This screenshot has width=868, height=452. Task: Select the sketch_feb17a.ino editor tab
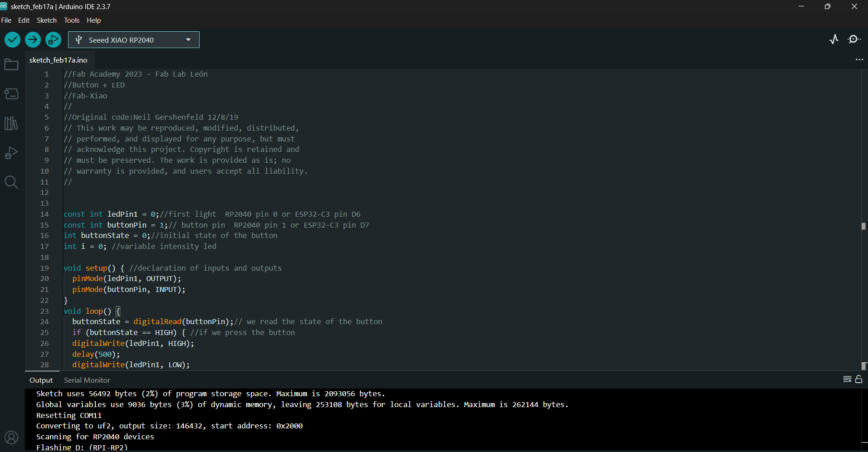(x=58, y=60)
